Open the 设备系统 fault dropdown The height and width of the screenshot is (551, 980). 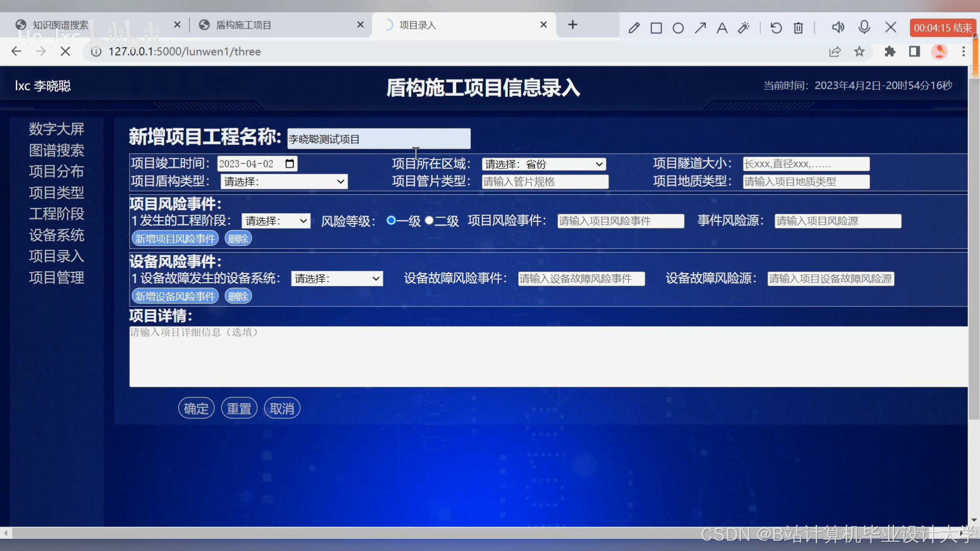[x=337, y=279]
